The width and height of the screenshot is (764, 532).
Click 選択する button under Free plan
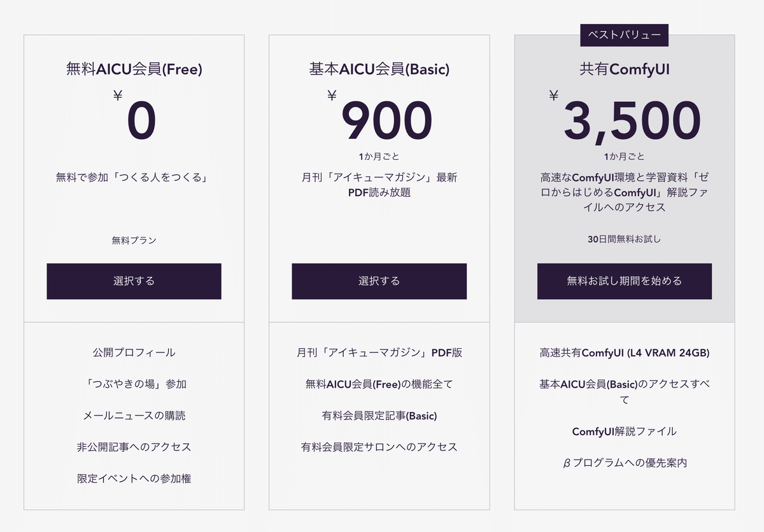coord(134,281)
